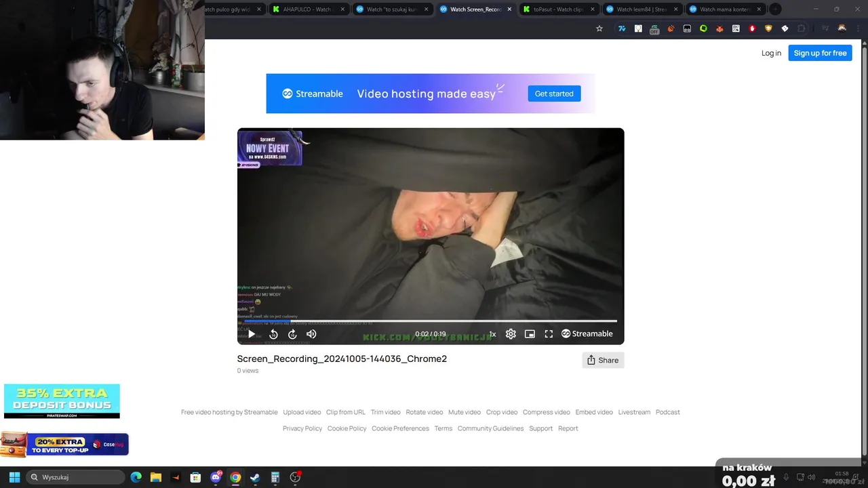Open the video settings gear
The image size is (868, 488).
point(511,334)
